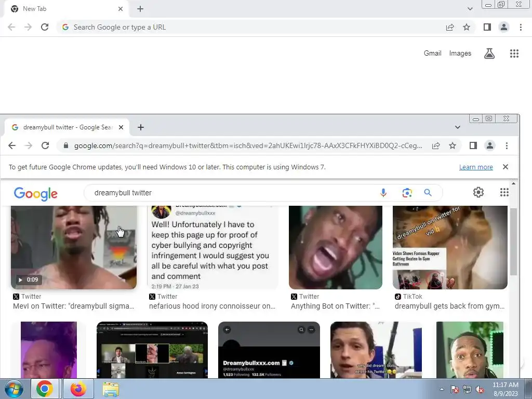The height and width of the screenshot is (399, 532).
Task: Add a tab in the New Tab window
Action: 140,9
